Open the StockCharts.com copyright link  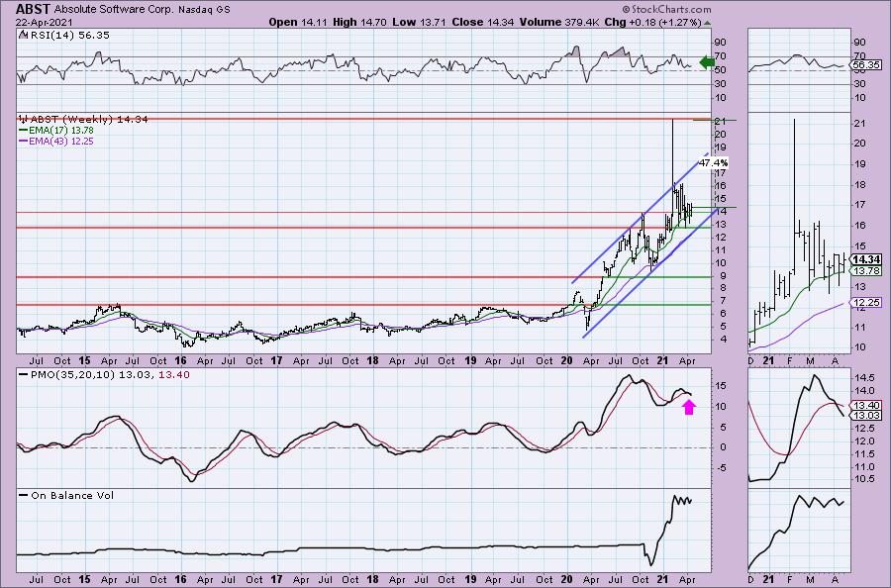tap(666, 9)
